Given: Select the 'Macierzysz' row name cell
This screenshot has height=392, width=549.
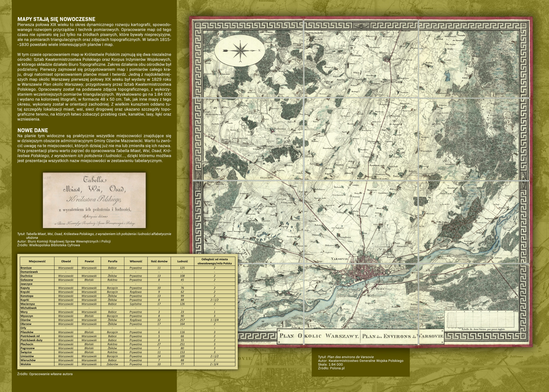Looking at the screenshot, I should click(37, 304).
